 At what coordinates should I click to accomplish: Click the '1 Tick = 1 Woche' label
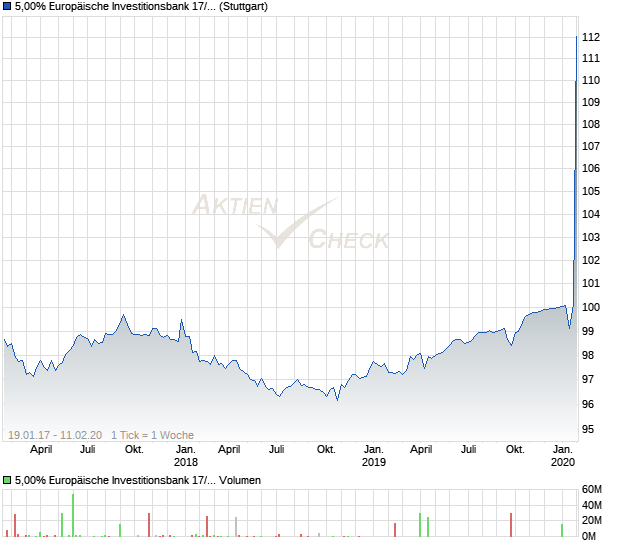(x=152, y=435)
